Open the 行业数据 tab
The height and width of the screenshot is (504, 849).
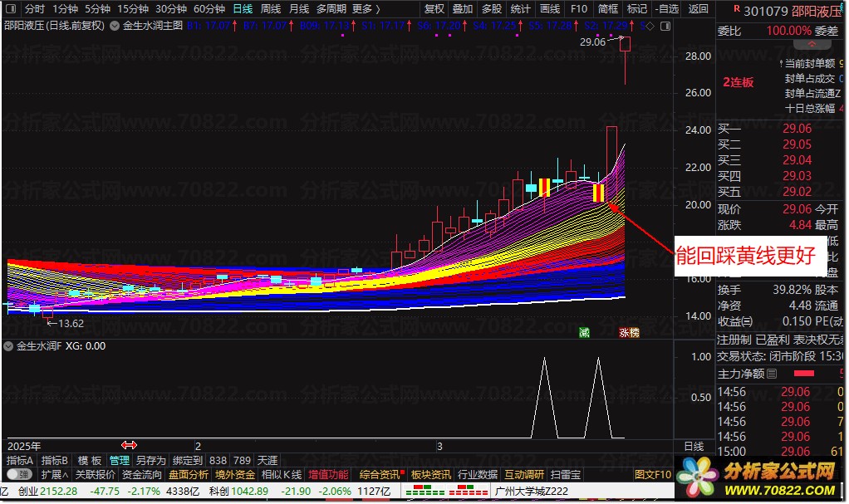point(477,474)
